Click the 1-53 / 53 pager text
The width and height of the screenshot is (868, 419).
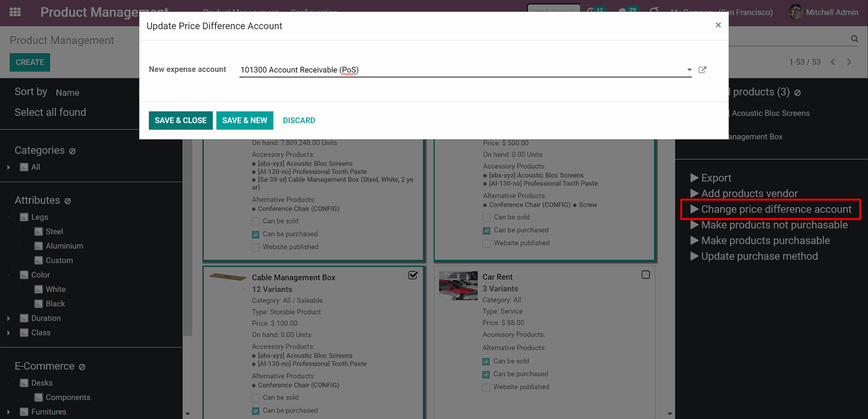point(805,62)
